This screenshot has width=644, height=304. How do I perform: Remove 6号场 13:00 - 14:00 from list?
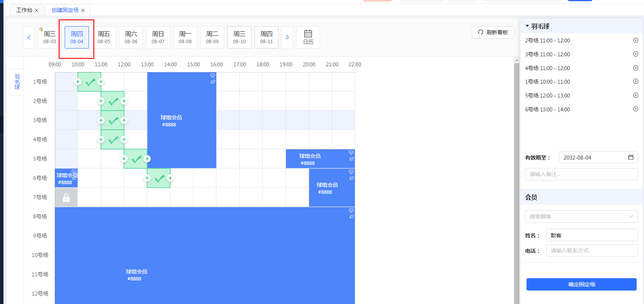pos(636,109)
